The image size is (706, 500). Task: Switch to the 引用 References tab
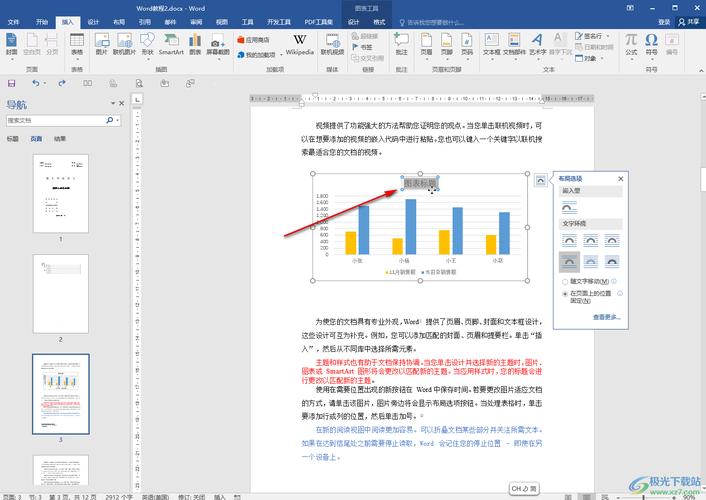pyautogui.click(x=145, y=22)
